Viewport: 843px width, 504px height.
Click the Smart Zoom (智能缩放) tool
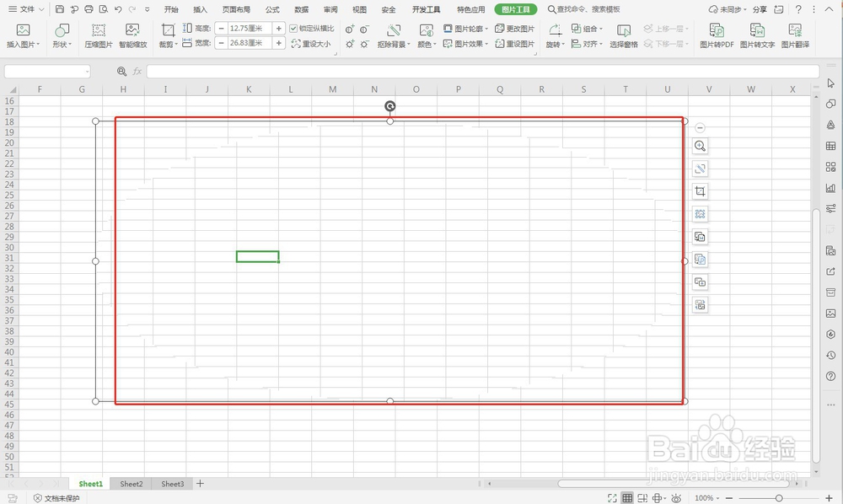133,36
